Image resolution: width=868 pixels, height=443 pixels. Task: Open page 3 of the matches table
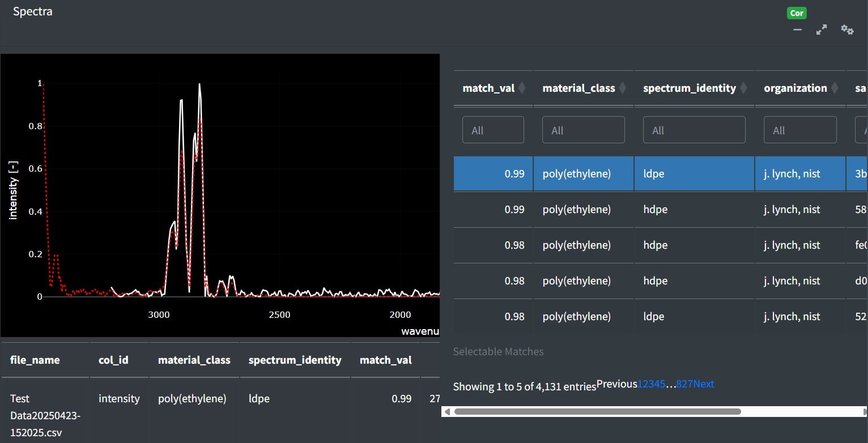[x=652, y=384]
